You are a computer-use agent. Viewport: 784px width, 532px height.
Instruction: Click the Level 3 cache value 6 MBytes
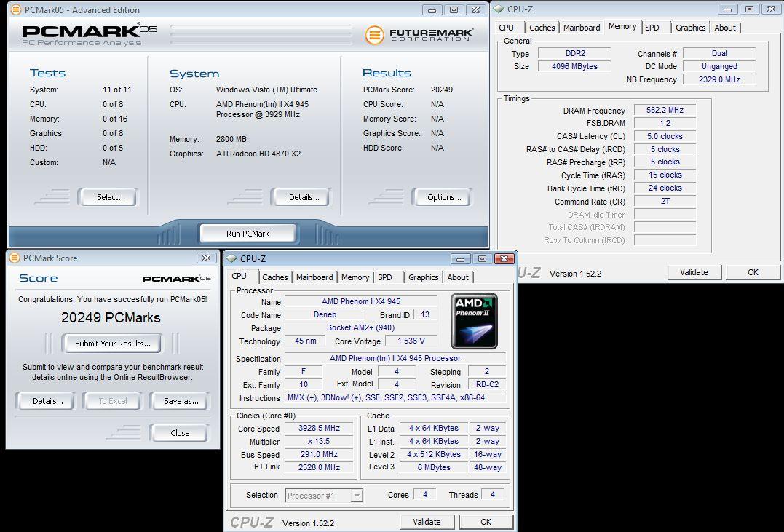point(434,467)
